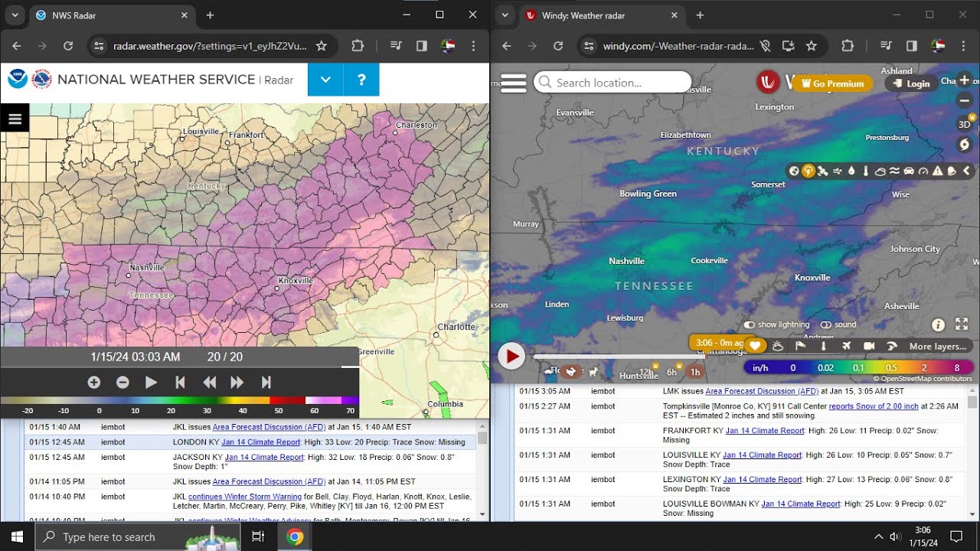Viewport: 980px width, 551px height.
Task: Step back one NWS radar frame
Action: (209, 382)
